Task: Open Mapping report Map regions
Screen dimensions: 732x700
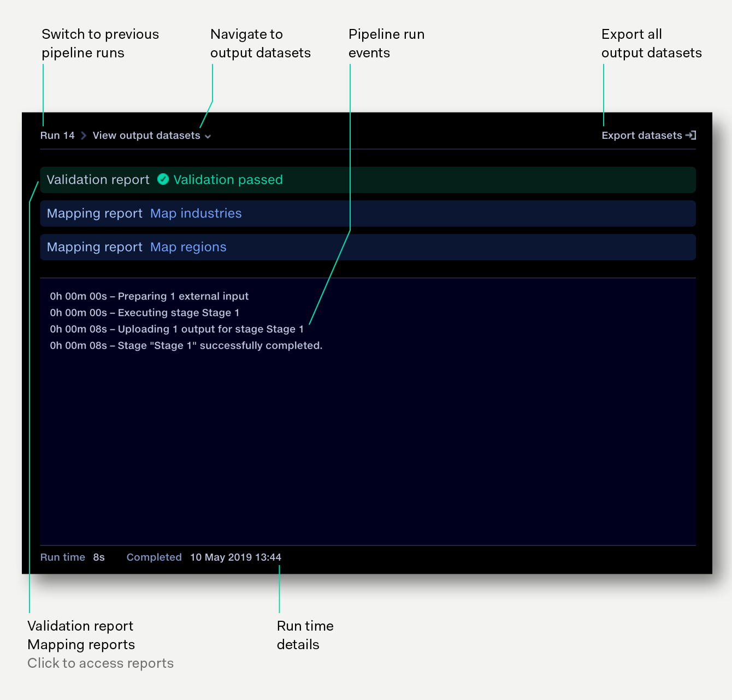Action: click(368, 247)
